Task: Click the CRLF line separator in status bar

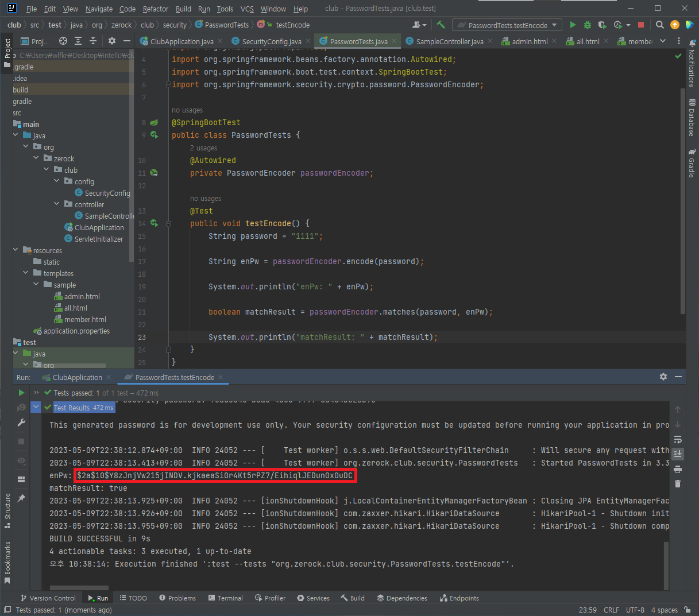Action: point(611,610)
